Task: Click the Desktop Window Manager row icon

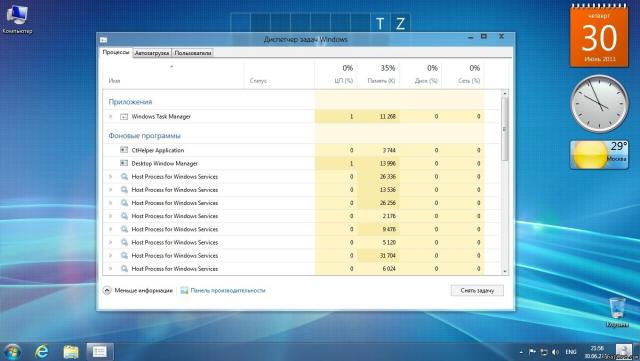Action: pyautogui.click(x=124, y=163)
